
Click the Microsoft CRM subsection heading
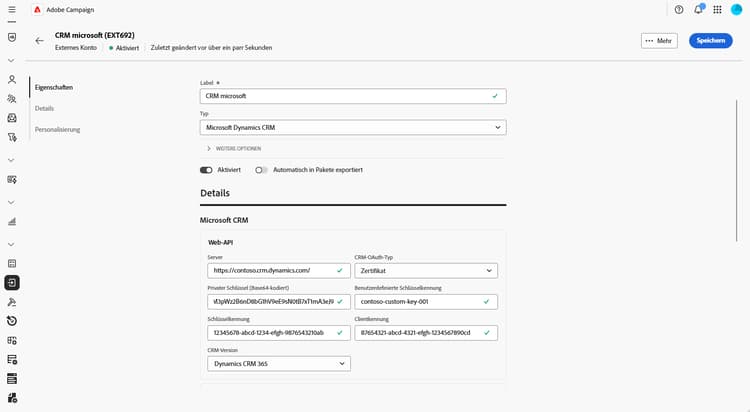click(x=224, y=220)
